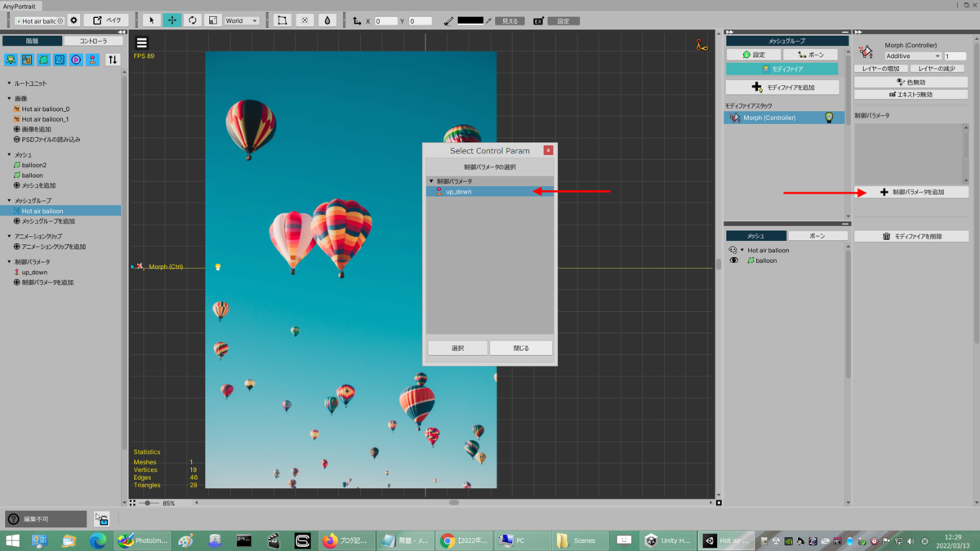Collapse the メッシュグループ tree section
This screenshot has width=980, height=551.
click(x=10, y=201)
